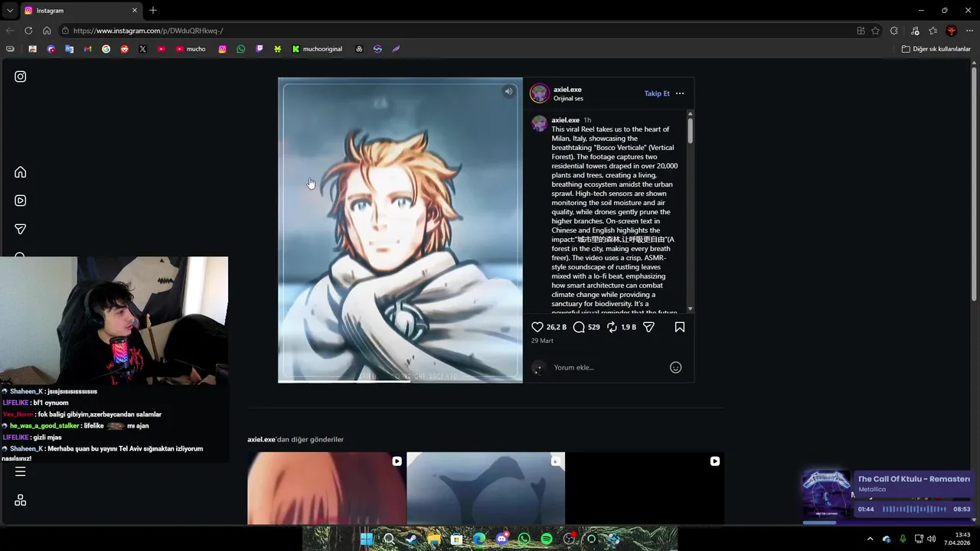Open Instagram logo home link in sidebar
This screenshot has height=551, width=980.
click(x=21, y=77)
